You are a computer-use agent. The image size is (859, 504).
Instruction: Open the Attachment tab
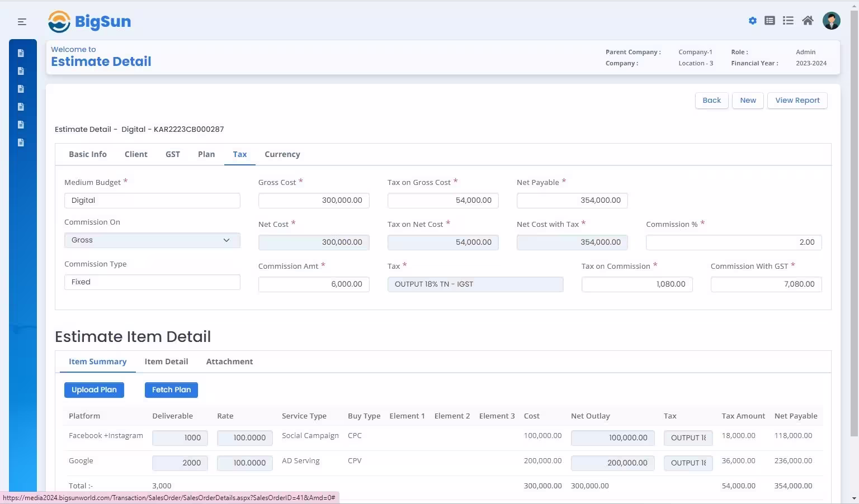[230, 362]
